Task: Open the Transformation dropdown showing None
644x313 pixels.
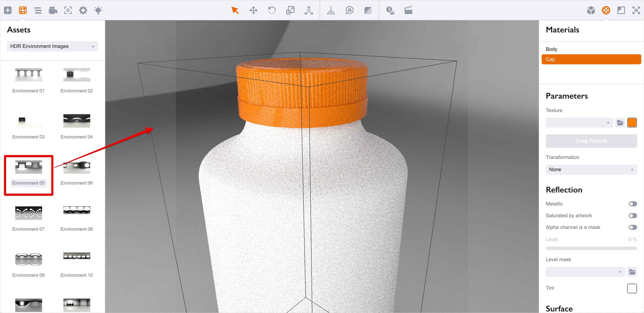Action: coord(591,169)
